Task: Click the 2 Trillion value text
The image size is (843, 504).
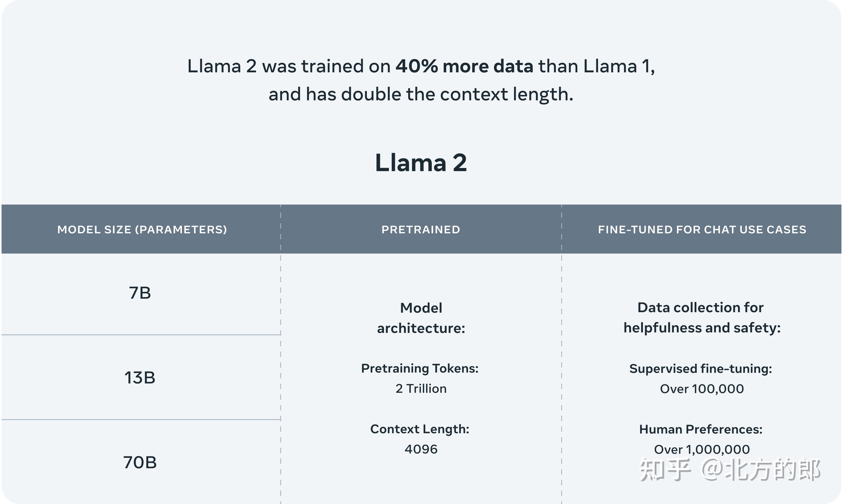Action: click(x=421, y=389)
